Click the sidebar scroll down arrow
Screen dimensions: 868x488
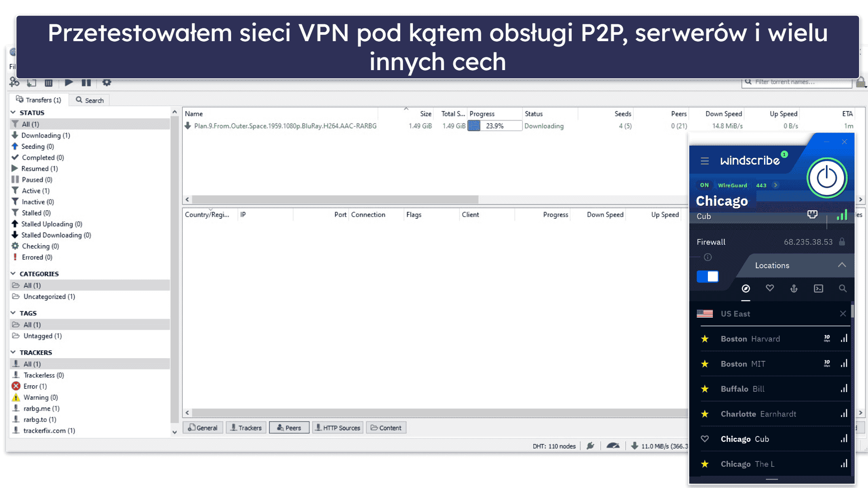click(175, 432)
